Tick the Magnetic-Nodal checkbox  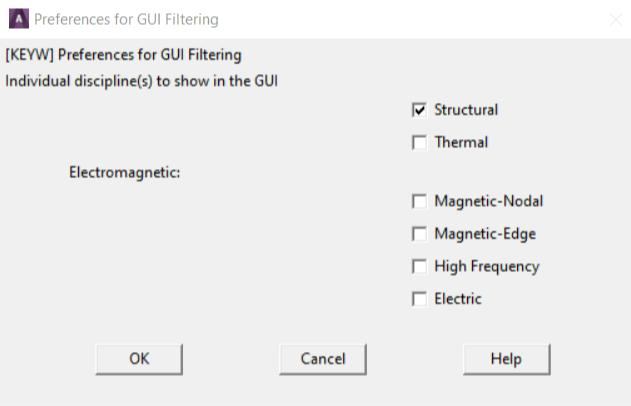point(419,202)
